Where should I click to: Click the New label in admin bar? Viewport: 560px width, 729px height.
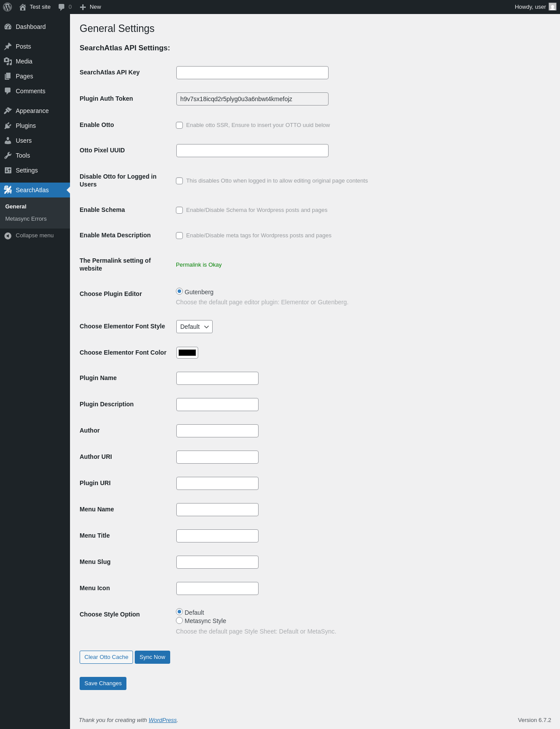coord(95,7)
